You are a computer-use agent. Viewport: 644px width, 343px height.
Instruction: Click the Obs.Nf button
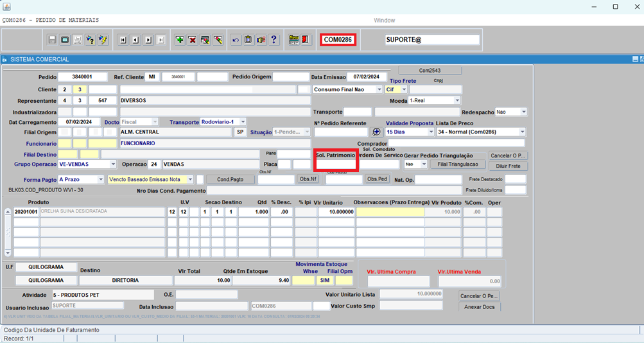(x=308, y=179)
